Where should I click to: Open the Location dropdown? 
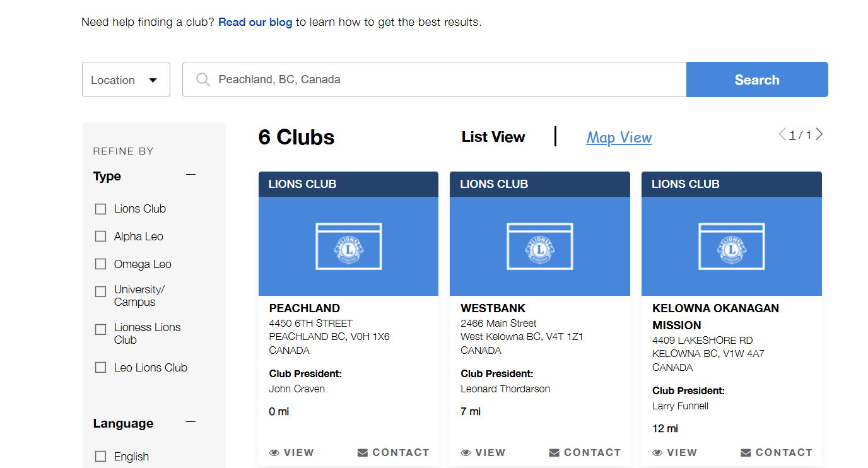pos(126,79)
